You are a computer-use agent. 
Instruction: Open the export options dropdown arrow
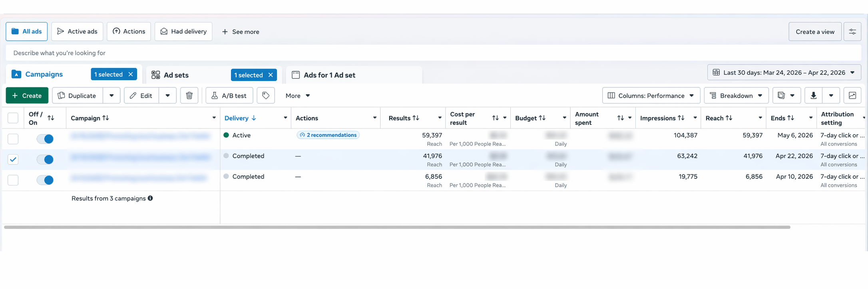[831, 95]
